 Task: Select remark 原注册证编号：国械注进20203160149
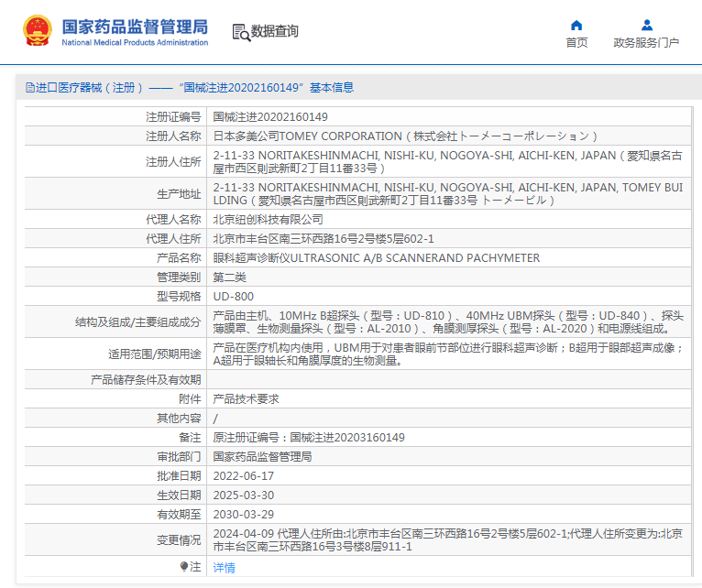309,437
